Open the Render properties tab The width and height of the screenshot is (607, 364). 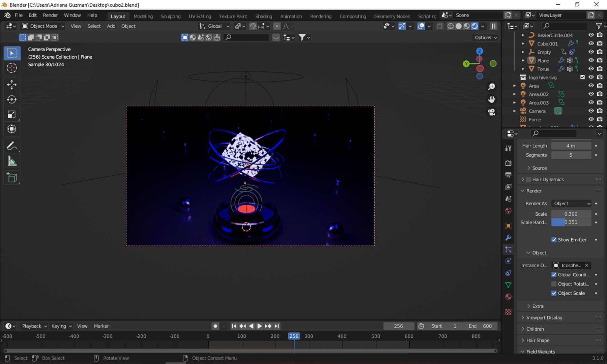tap(508, 163)
